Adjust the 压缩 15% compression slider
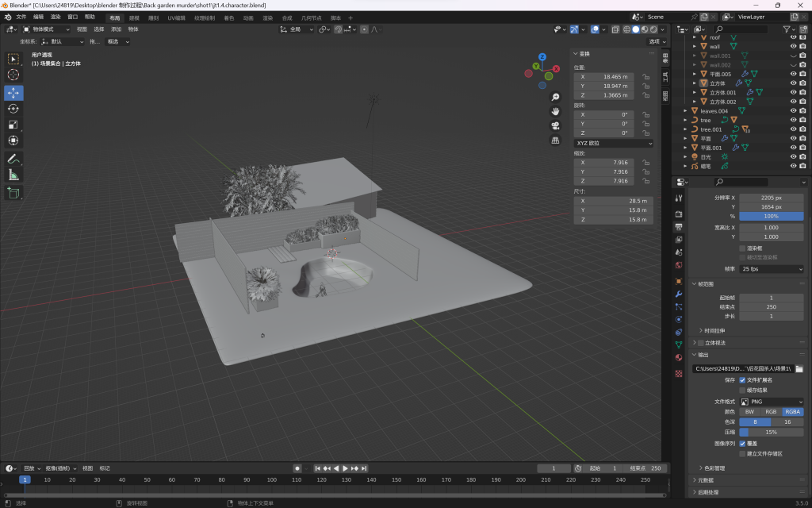 tap(772, 432)
